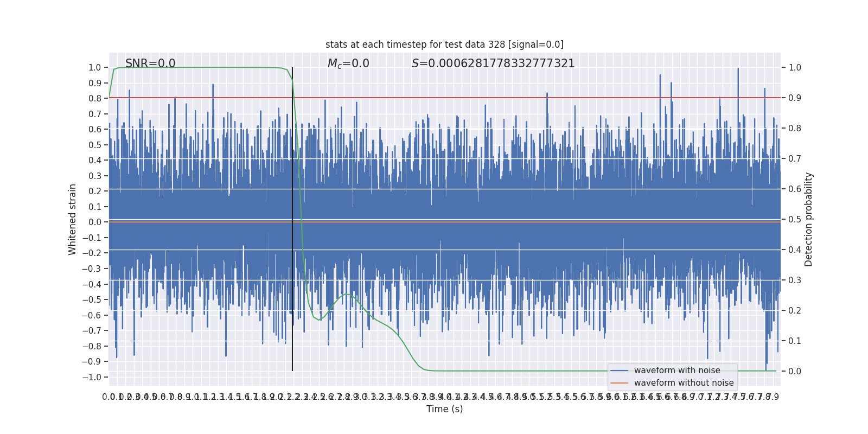Image resolution: width=868 pixels, height=434 pixels.
Task: Click the Whitened strain axis label
Action: [73, 219]
